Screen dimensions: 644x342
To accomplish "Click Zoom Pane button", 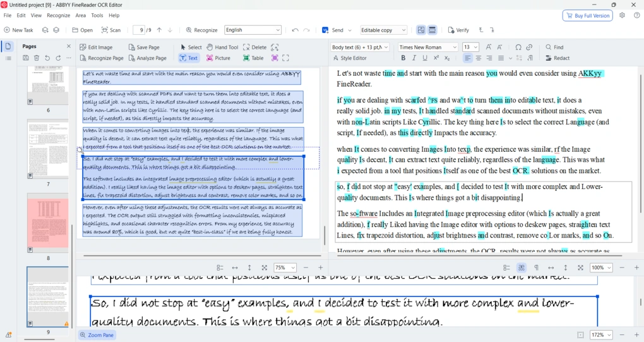I will point(97,335).
